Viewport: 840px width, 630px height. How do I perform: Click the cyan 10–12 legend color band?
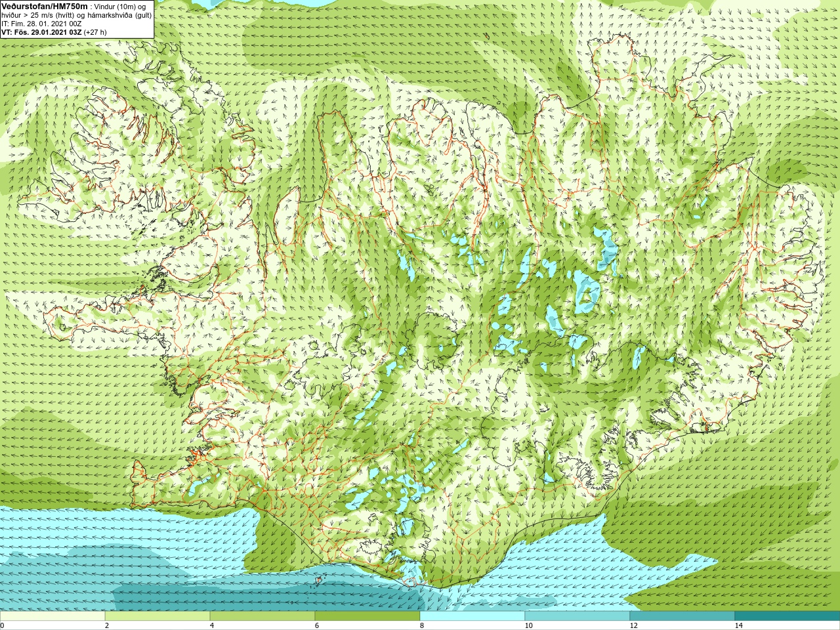[x=577, y=616]
